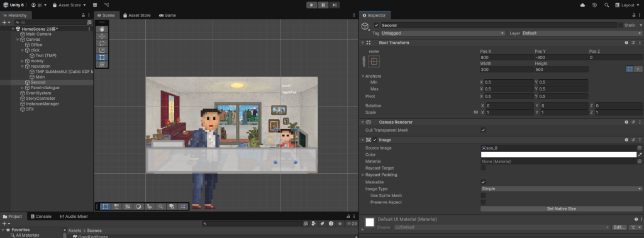The height and width of the screenshot is (238, 644).
Task: Select the Transform tool in Scene
Action: click(x=102, y=64)
